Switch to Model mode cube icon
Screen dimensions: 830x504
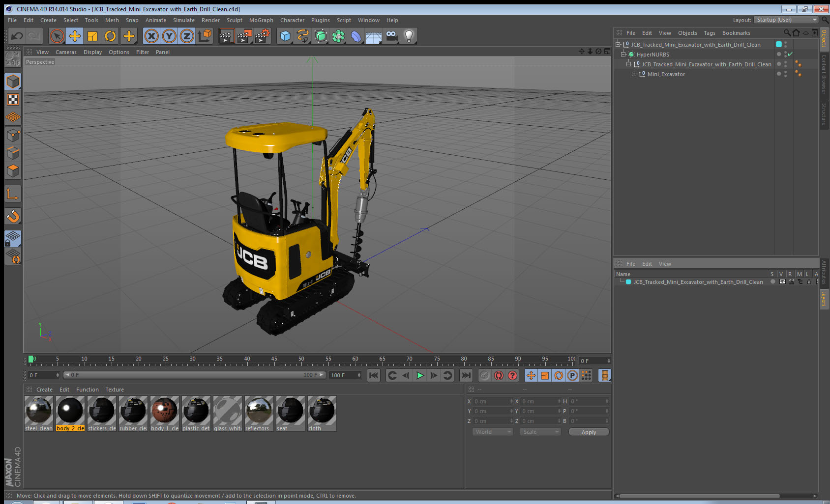pyautogui.click(x=13, y=82)
